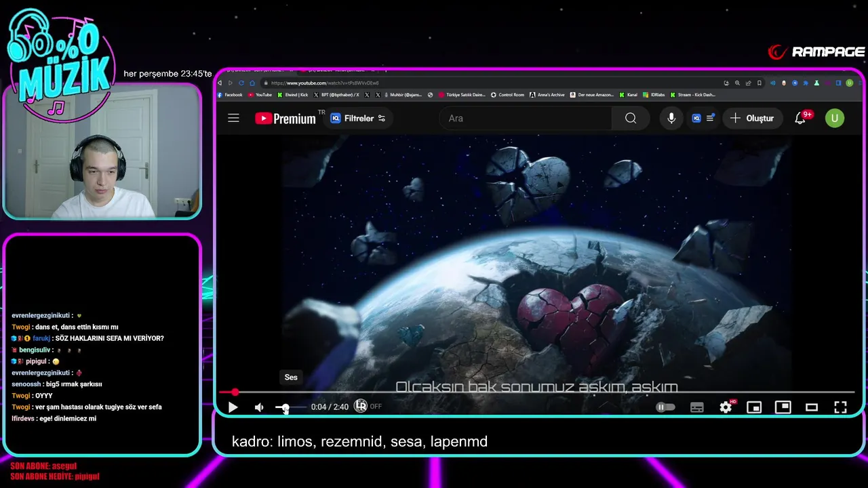This screenshot has height=488, width=868.
Task: Click the 'kadro: limos, rezemnid, sesa, lapenmd' text
Action: (359, 442)
